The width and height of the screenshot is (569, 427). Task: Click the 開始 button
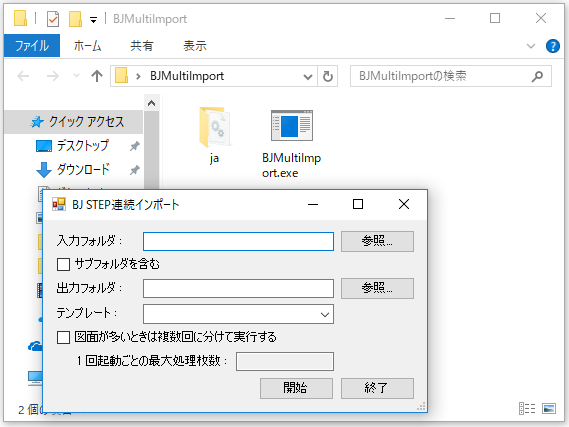click(x=296, y=388)
